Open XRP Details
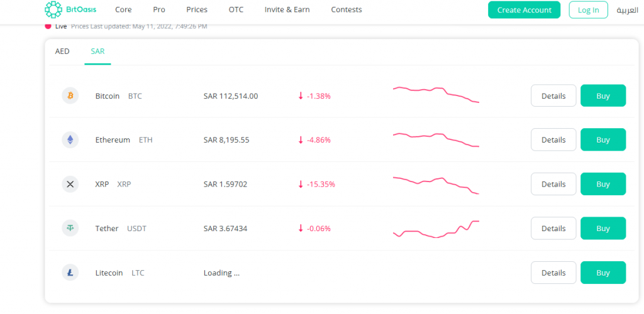Image resolution: width=644 pixels, height=314 pixels. 553,184
